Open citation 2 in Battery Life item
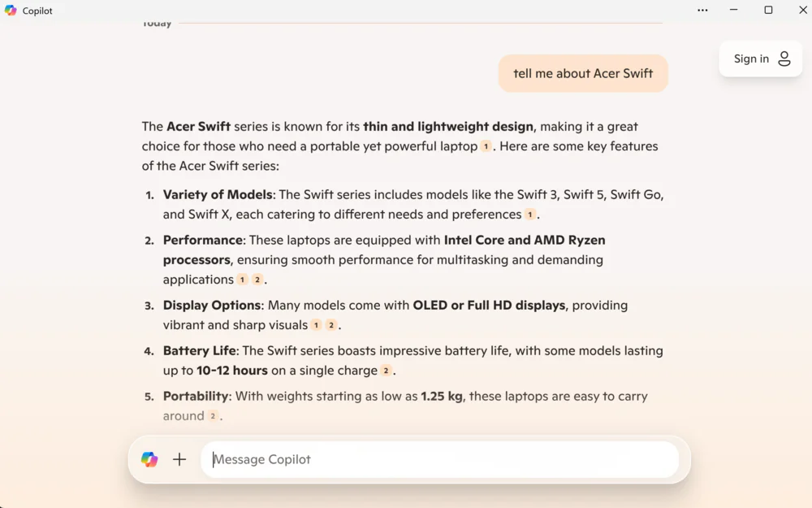The image size is (812, 508). coord(386,371)
